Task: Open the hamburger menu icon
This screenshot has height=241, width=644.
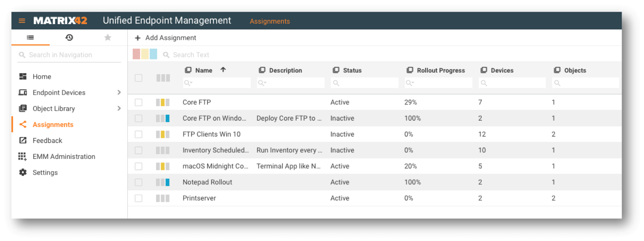Action: pyautogui.click(x=22, y=21)
